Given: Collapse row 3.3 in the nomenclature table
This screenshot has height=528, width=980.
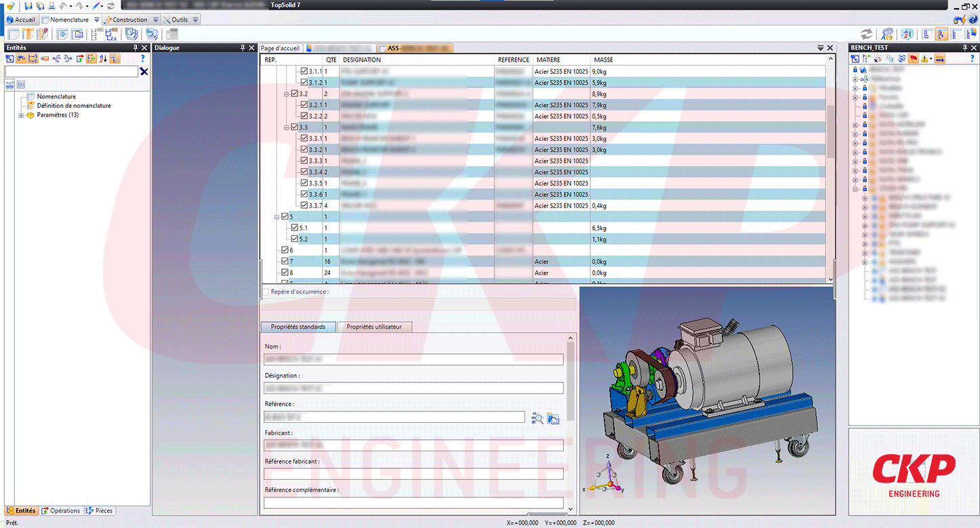Looking at the screenshot, I should click(286, 127).
